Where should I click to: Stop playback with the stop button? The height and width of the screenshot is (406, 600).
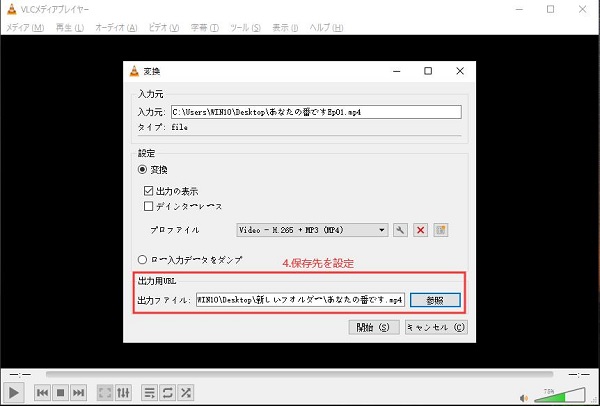pyautogui.click(x=60, y=393)
